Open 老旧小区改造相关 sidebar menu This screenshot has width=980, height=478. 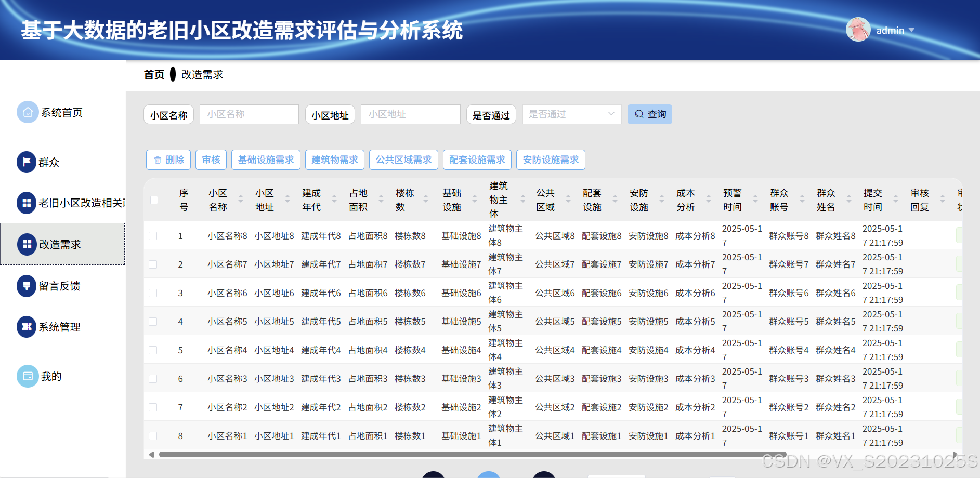click(x=81, y=203)
